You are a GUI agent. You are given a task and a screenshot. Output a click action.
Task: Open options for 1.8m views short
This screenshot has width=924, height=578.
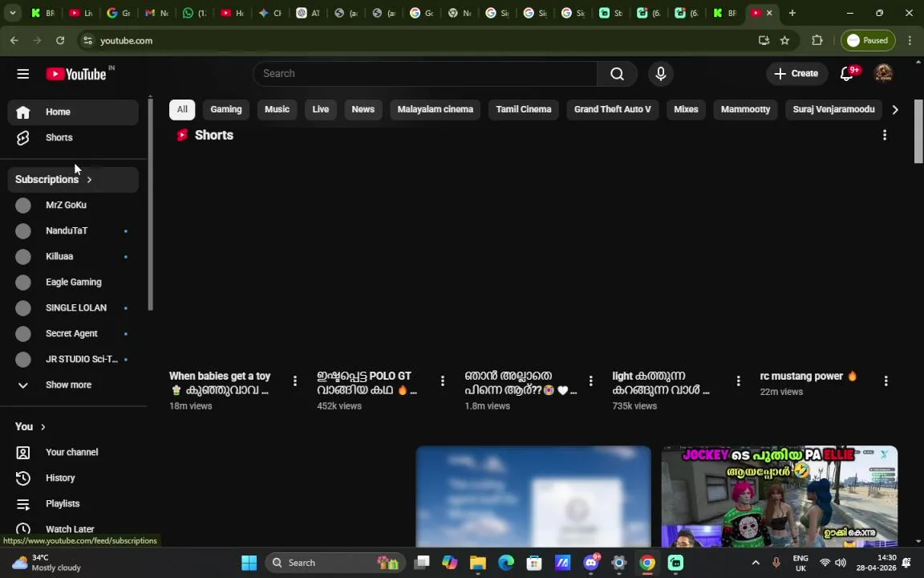[590, 381]
